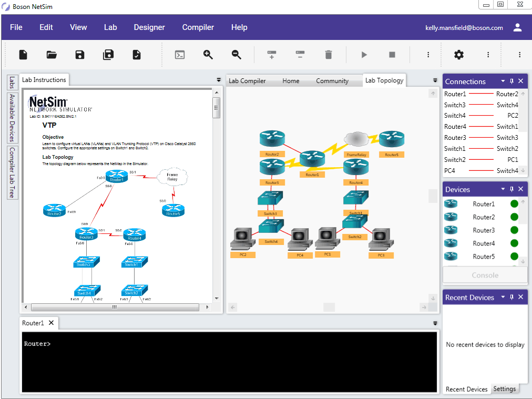532x399 pixels.
Task: Click the Zoom Out magnifier icon
Action: click(237, 55)
